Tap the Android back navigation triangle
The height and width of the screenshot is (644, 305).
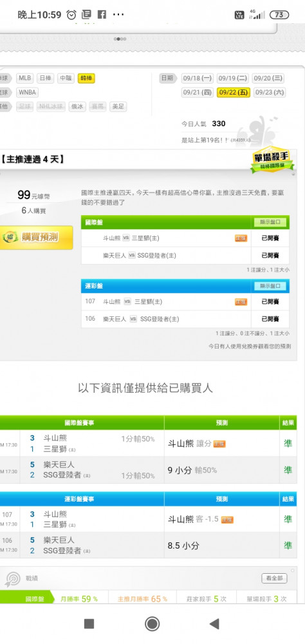point(214,624)
